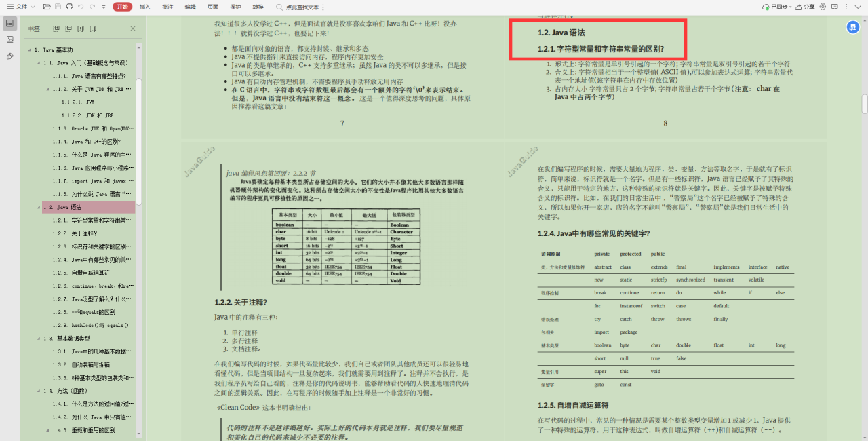Screen dimensions: 868x441
Task: Open the 保护 tab
Action: click(x=235, y=7)
